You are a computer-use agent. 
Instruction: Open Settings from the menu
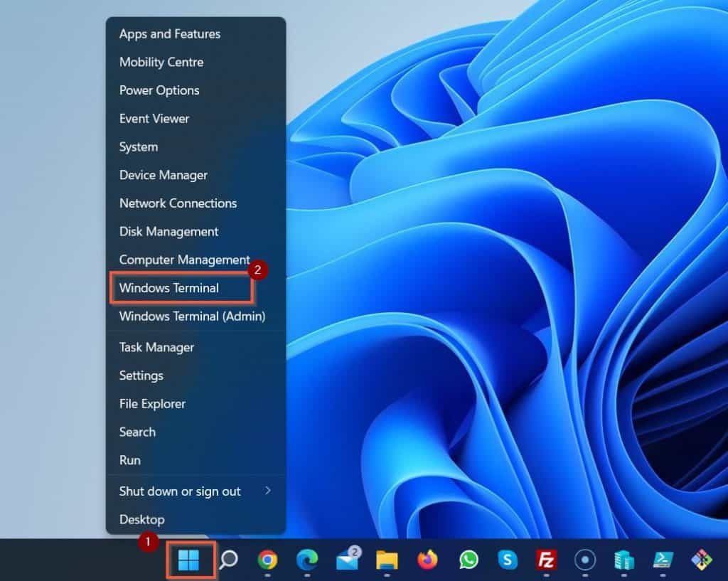pos(196,375)
